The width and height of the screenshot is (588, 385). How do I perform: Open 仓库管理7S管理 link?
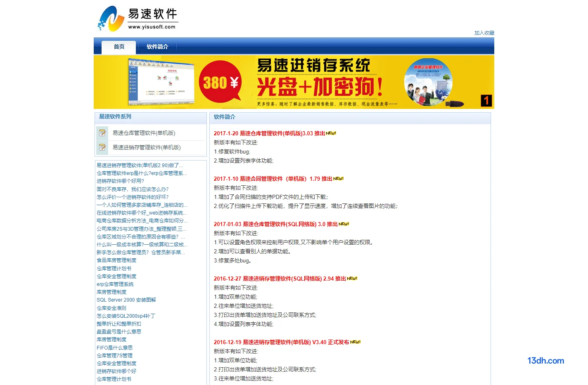(115, 356)
